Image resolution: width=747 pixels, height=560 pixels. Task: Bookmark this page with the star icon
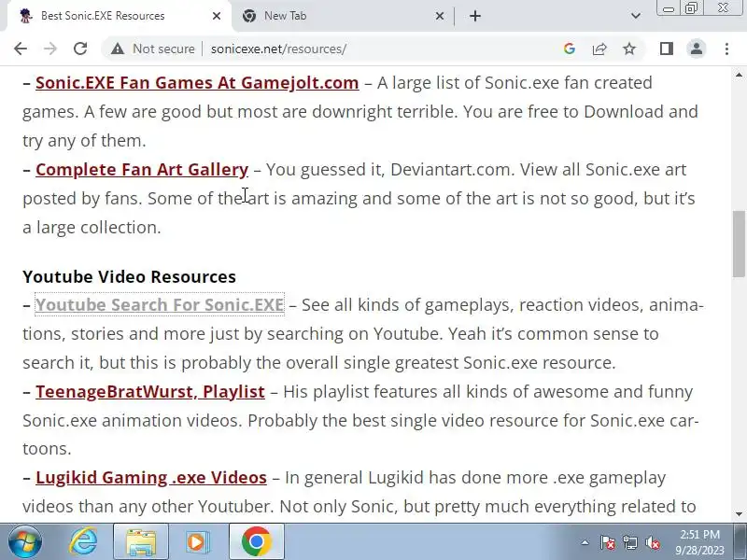point(629,49)
